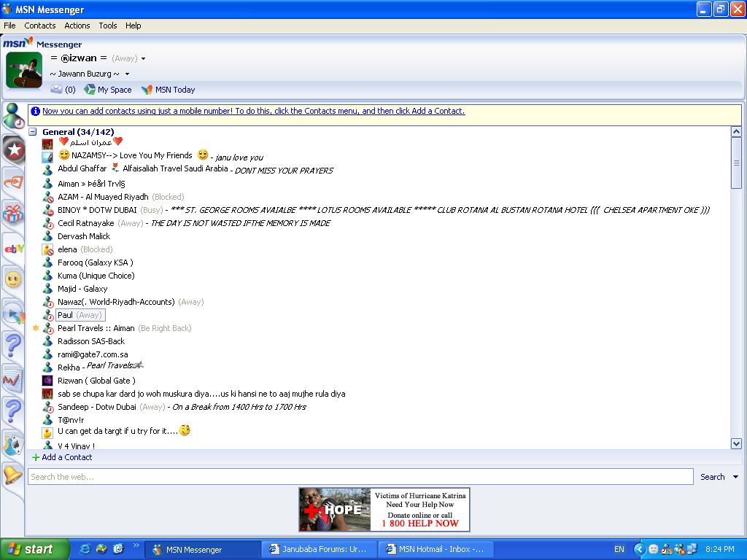Click Rizwan's display picture at top

pos(24,70)
